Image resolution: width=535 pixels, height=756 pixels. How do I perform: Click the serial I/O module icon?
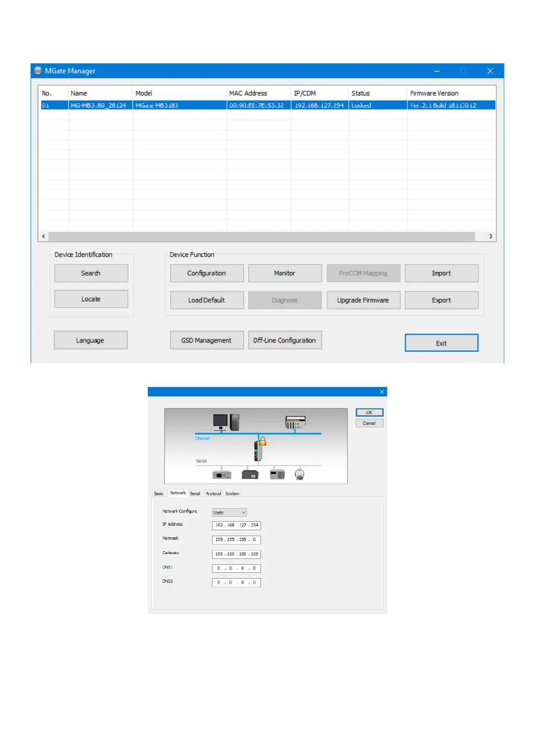(277, 474)
